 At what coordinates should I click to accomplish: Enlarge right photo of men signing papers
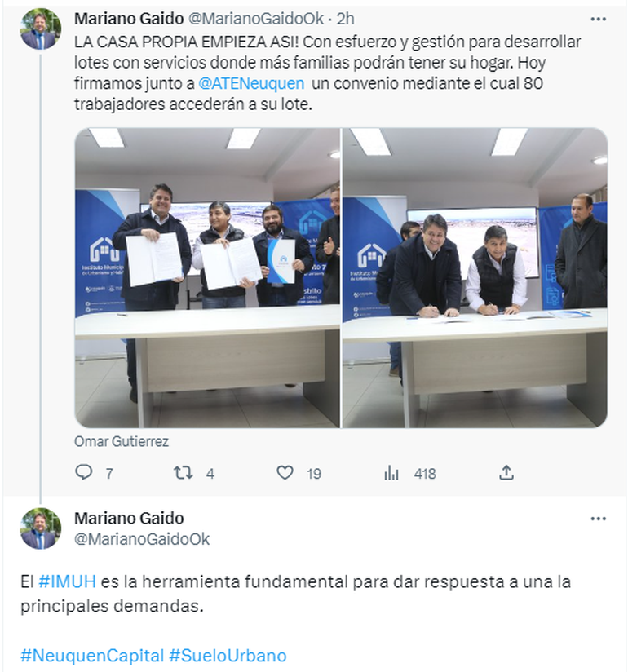click(x=475, y=278)
